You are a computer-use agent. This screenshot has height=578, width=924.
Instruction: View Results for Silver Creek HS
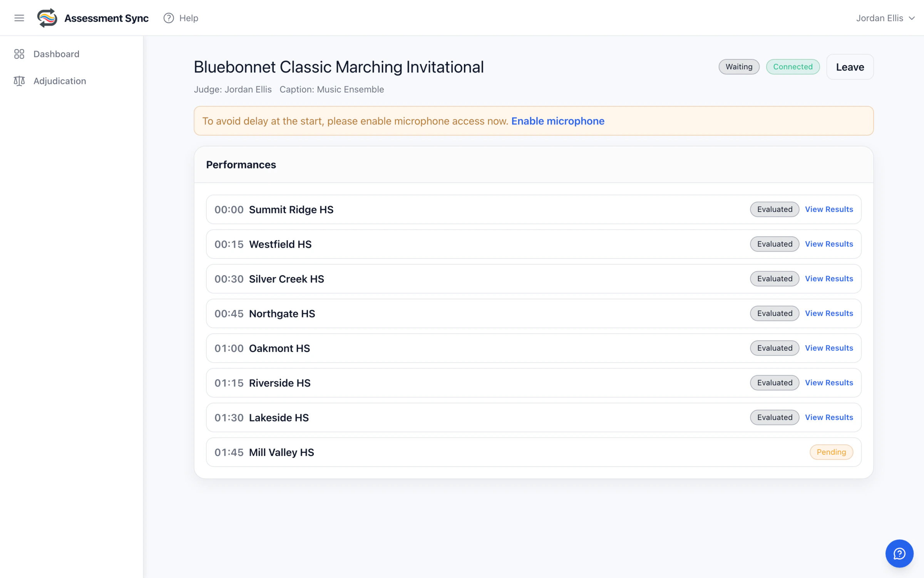coord(829,279)
